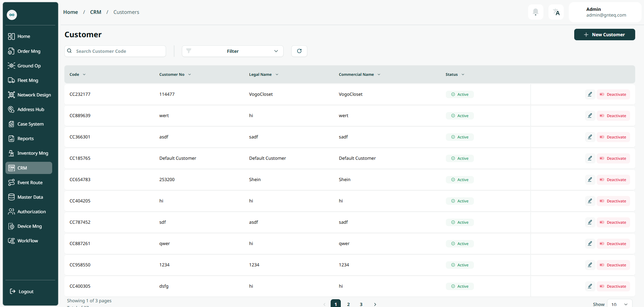Sort by the Legal Name column header
The height and width of the screenshot is (307, 644).
point(264,74)
